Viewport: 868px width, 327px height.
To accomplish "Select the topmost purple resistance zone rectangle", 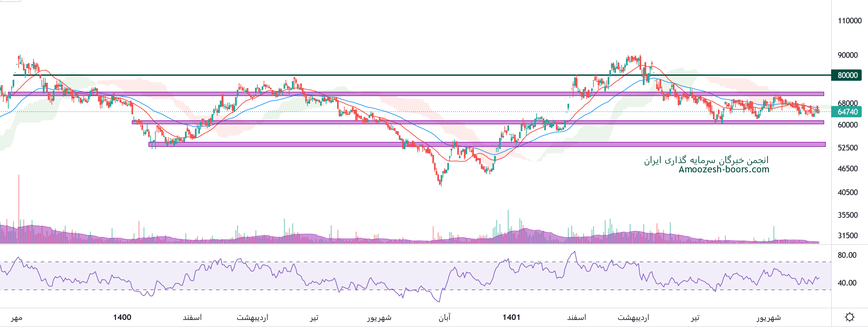I will pyautogui.click(x=404, y=94).
